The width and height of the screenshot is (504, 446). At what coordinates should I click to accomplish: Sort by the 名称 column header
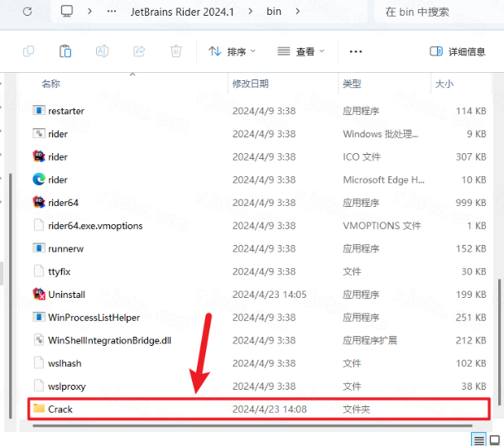(x=50, y=84)
